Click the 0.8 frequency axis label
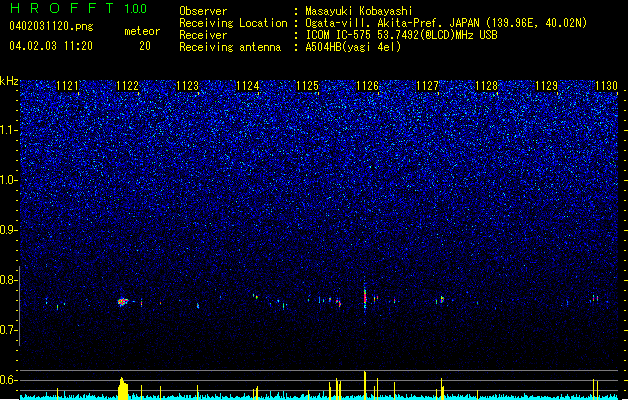 (9, 280)
